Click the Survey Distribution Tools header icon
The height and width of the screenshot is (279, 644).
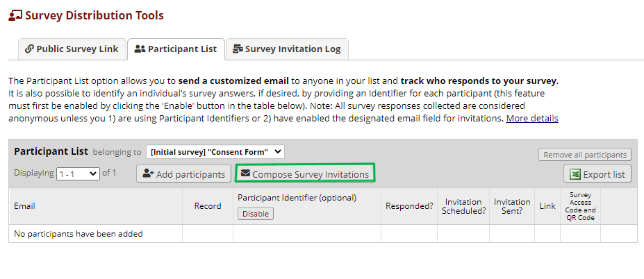pyautogui.click(x=15, y=15)
